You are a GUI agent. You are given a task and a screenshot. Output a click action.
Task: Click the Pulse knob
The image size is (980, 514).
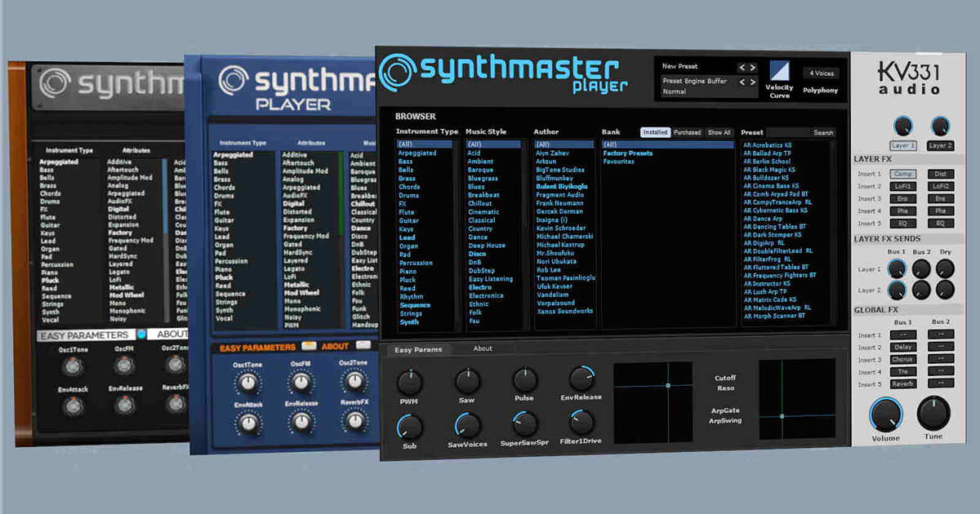[524, 380]
